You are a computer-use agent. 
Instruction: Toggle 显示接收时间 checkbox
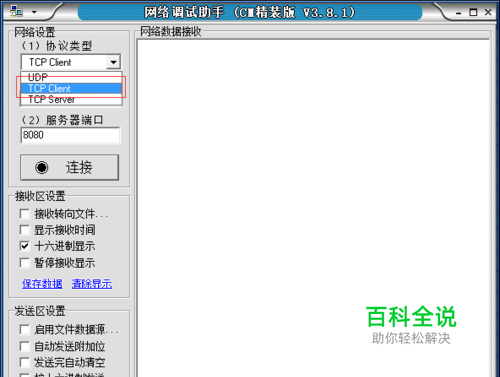pos(25,230)
